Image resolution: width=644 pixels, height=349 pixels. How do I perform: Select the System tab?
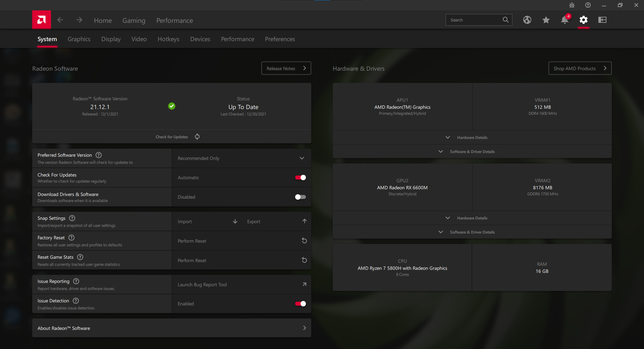(47, 39)
